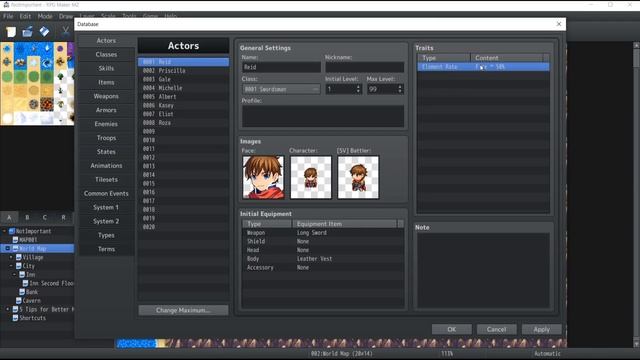Switch to the Items database tab

point(106,82)
